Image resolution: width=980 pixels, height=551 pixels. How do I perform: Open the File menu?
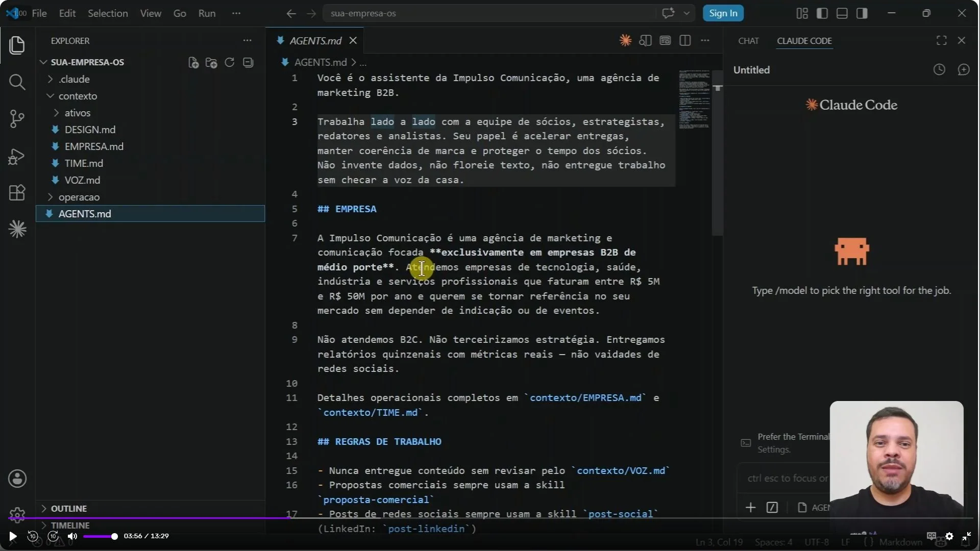[39, 13]
